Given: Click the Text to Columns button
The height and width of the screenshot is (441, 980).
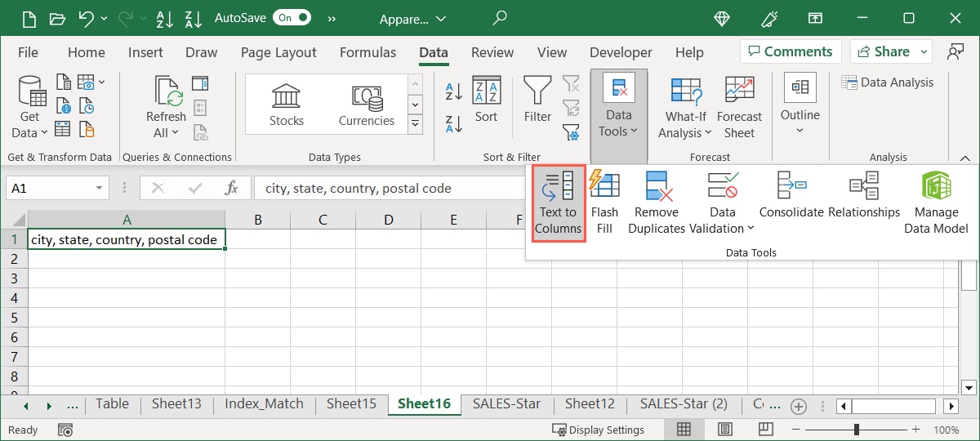Looking at the screenshot, I should [559, 203].
